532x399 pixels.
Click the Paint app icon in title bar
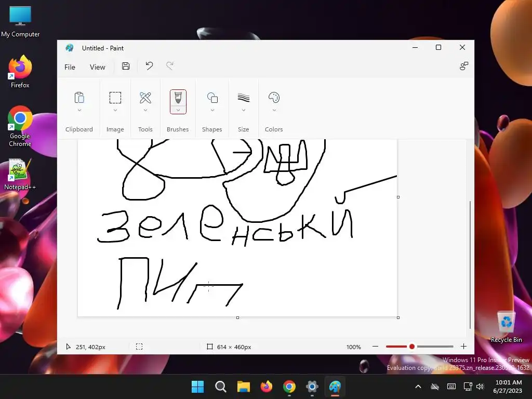(70, 48)
